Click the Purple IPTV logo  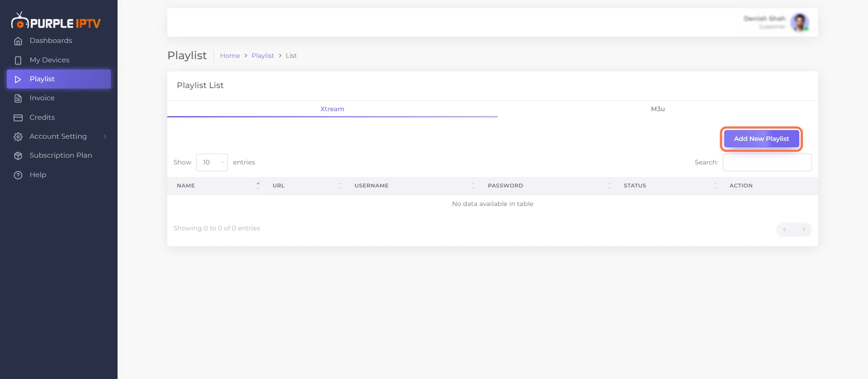(56, 21)
